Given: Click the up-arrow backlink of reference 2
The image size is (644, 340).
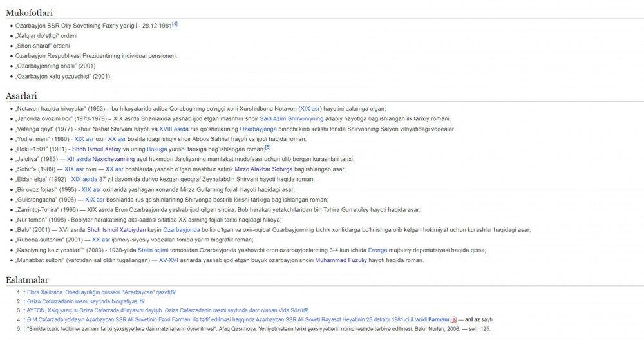Looking at the screenshot, I should 24,301.
